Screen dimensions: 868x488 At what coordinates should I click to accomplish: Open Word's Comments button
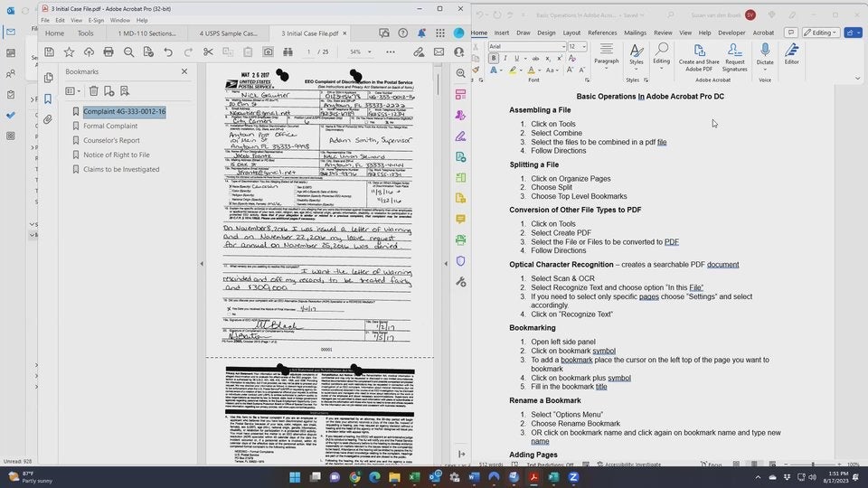[x=791, y=33]
